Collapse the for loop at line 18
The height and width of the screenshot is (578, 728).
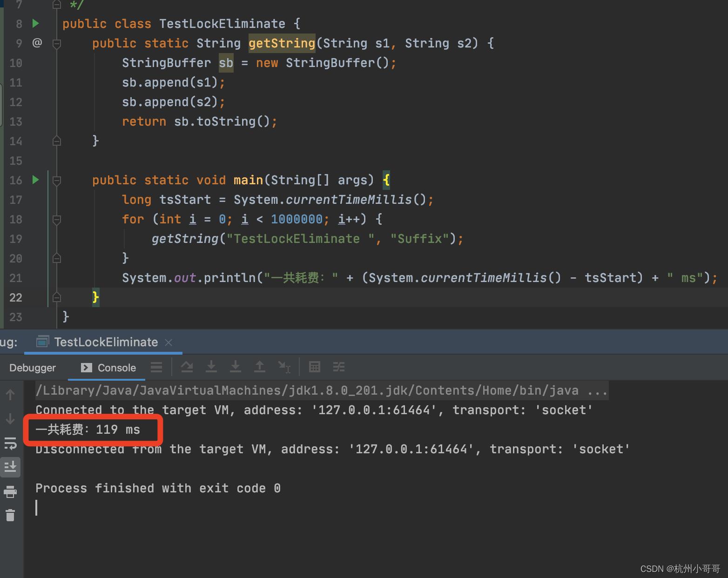point(57,220)
